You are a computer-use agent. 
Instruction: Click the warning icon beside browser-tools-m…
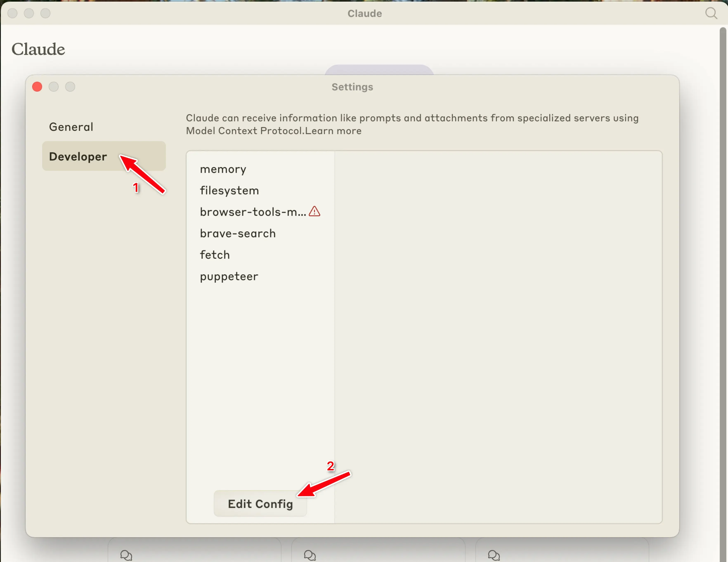314,211
